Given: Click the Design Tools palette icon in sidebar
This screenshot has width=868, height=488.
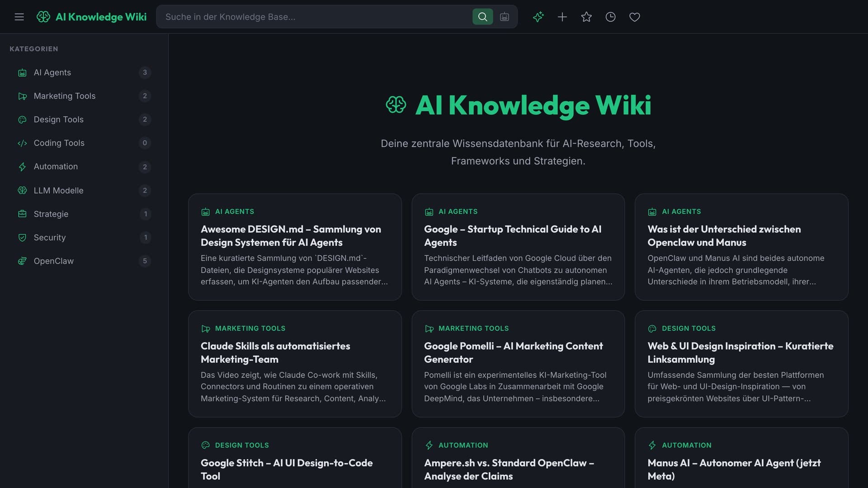Looking at the screenshot, I should (x=22, y=119).
